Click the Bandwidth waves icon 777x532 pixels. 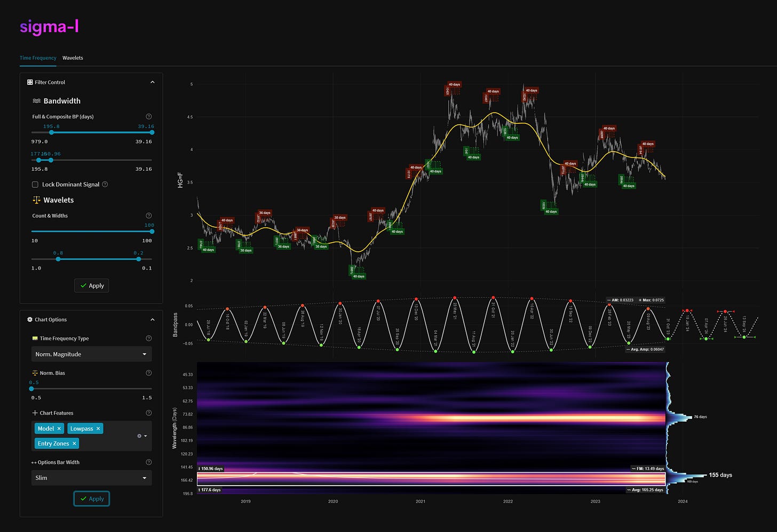(36, 101)
